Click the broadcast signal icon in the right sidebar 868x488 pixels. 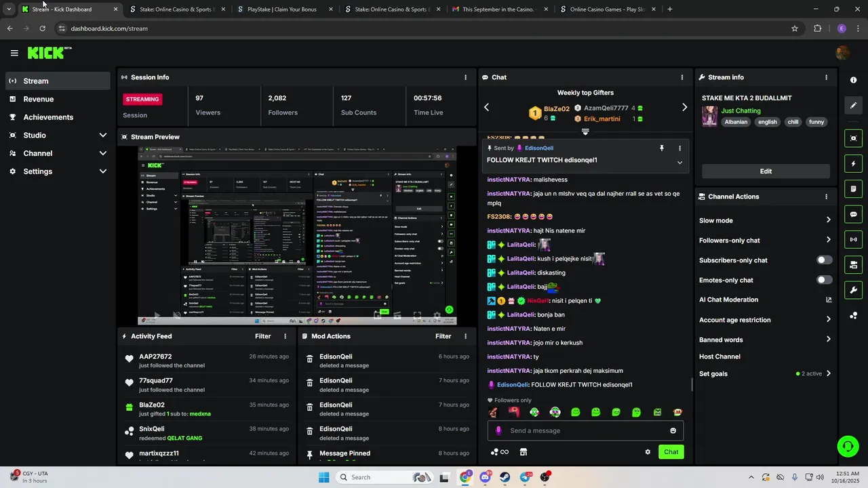[853, 239]
